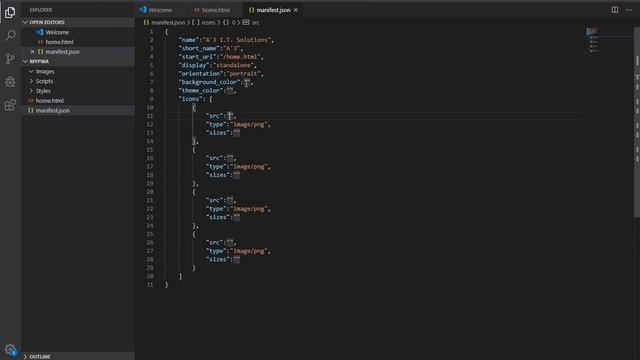Open Run and Debug view
Image resolution: width=640 pixels, height=360 pixels.
coord(10,82)
